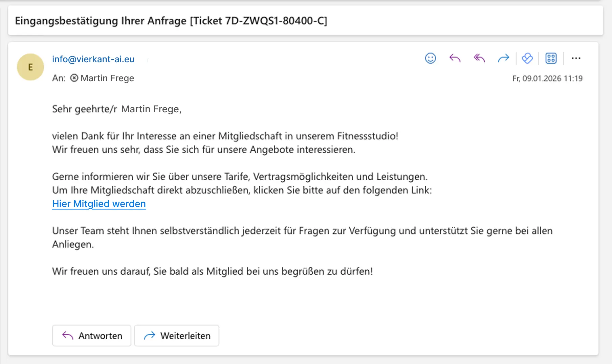
Task: Click the 'Sehr geehrte/r Martin Frege' greeting
Action: [117, 109]
